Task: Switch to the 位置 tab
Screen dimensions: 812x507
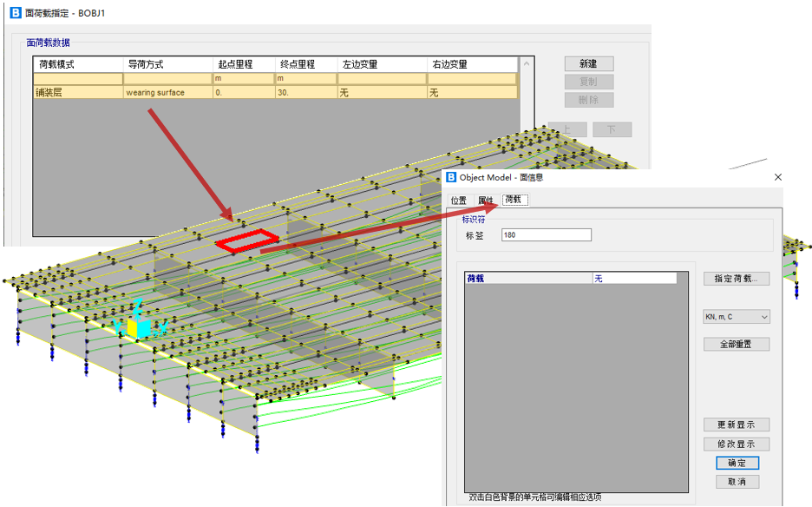Action: point(458,201)
